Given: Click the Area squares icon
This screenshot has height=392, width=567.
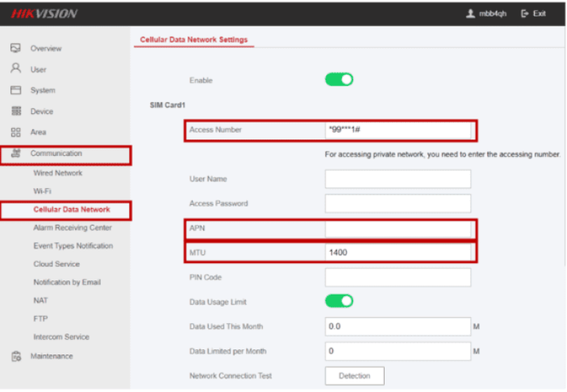Looking at the screenshot, I should click(x=15, y=132).
